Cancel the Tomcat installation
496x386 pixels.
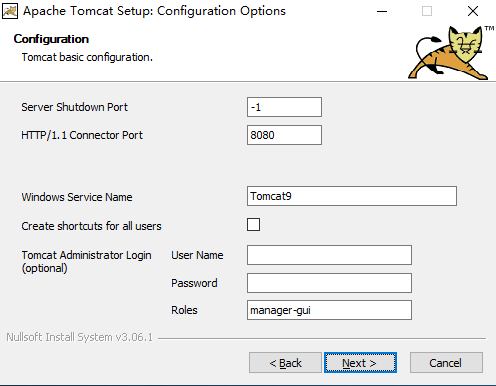pos(446,363)
